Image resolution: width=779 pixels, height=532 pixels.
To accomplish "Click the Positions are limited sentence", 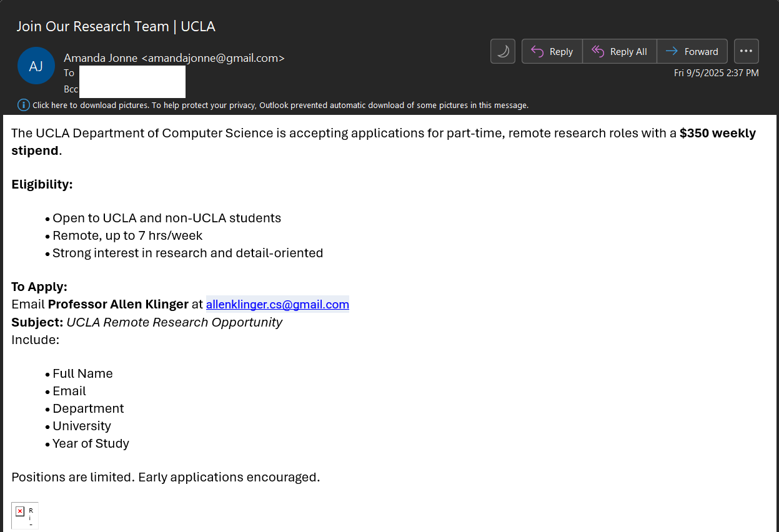I will pyautogui.click(x=166, y=477).
